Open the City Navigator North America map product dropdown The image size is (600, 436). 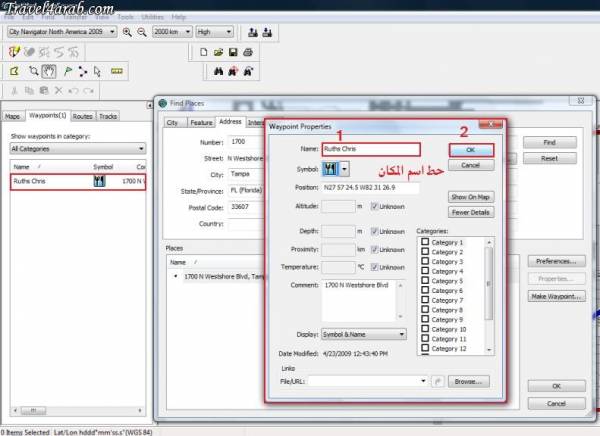(x=62, y=32)
